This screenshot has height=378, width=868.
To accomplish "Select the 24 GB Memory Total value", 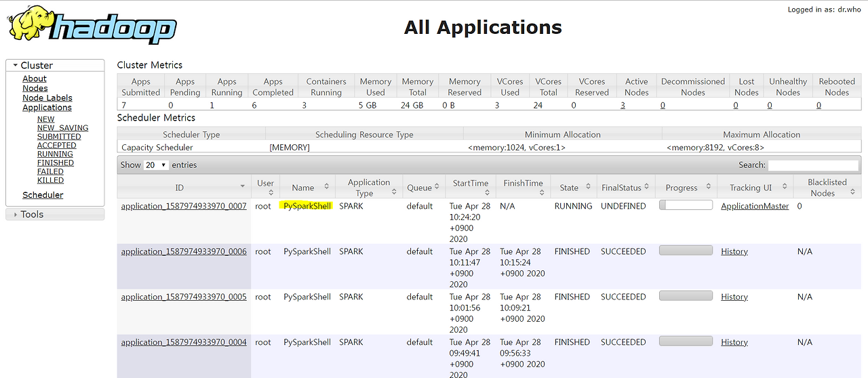I will (411, 105).
